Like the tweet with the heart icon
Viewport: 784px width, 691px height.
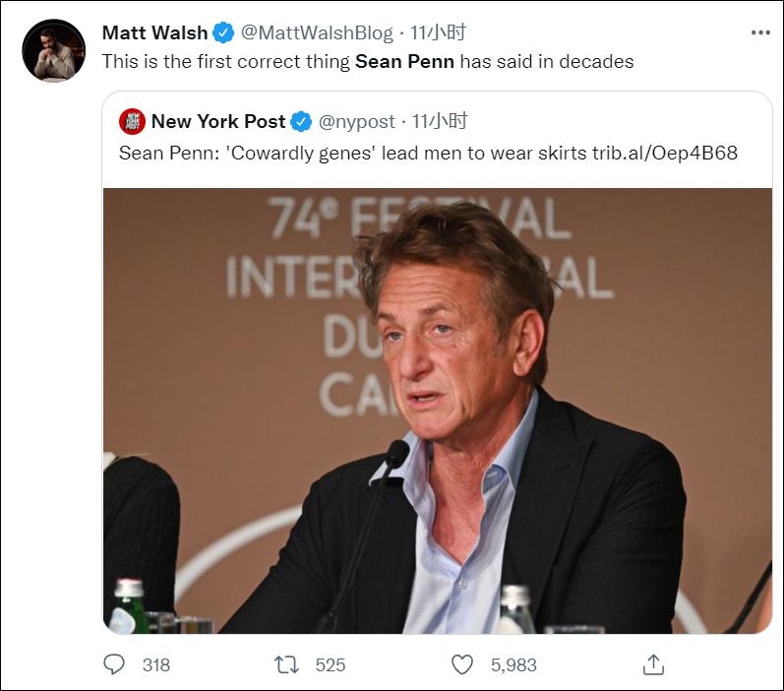[x=462, y=664]
